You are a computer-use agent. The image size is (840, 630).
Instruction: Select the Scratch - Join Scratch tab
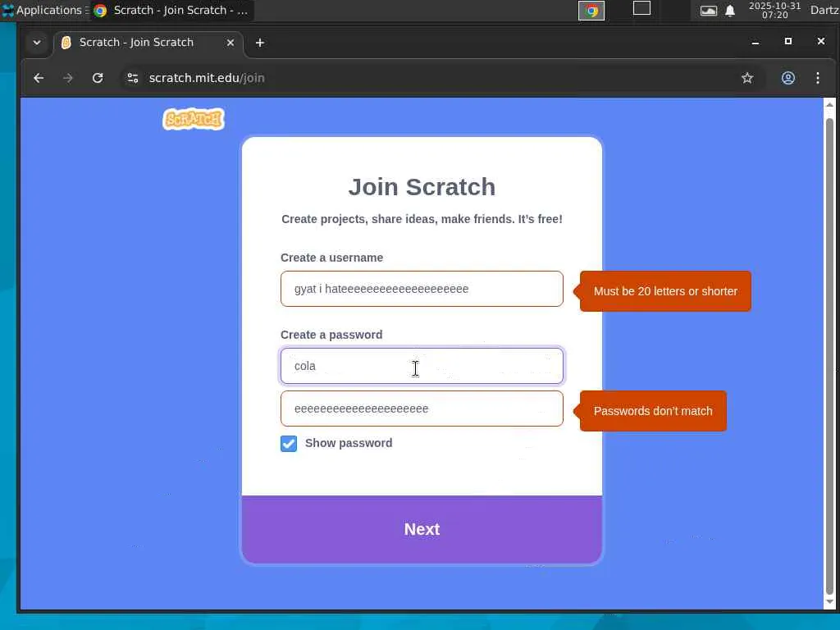[x=148, y=43]
